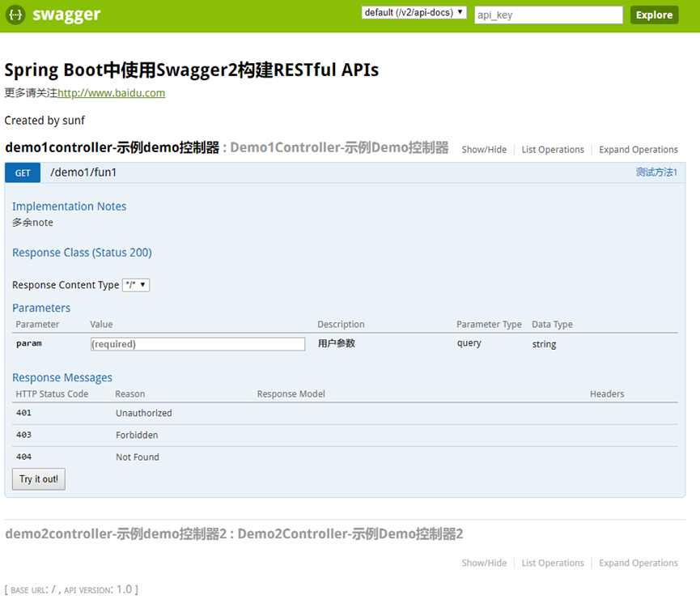
Task: Click Show/Hide for demo1controller
Action: [484, 149]
